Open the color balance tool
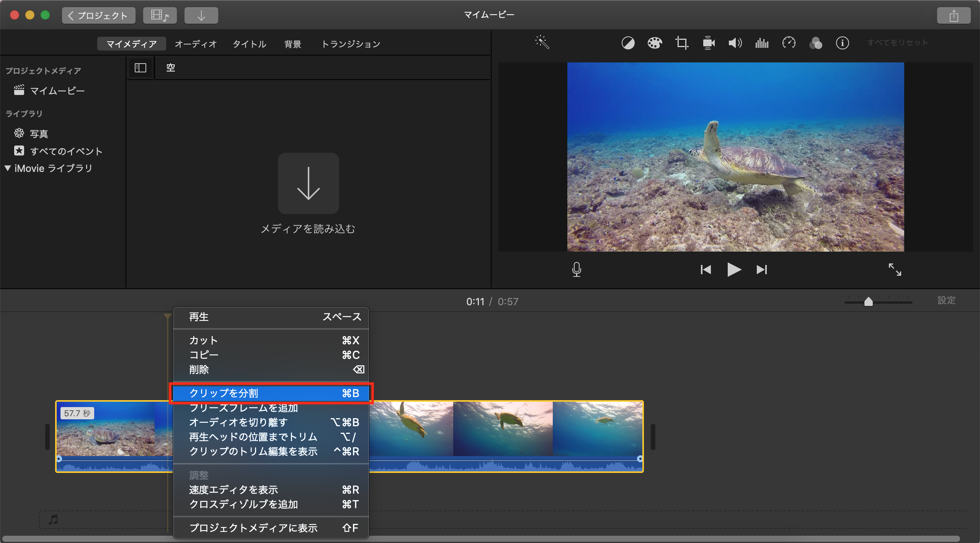 coord(628,43)
